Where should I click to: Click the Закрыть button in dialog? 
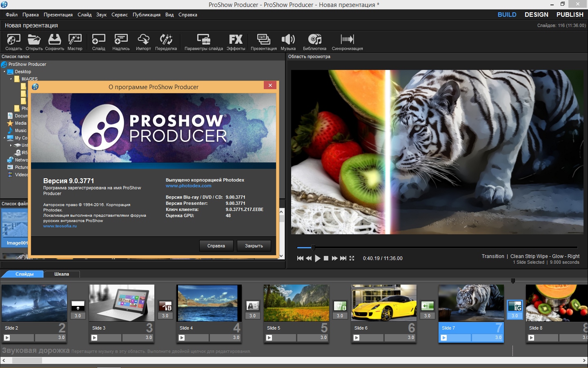(x=254, y=246)
